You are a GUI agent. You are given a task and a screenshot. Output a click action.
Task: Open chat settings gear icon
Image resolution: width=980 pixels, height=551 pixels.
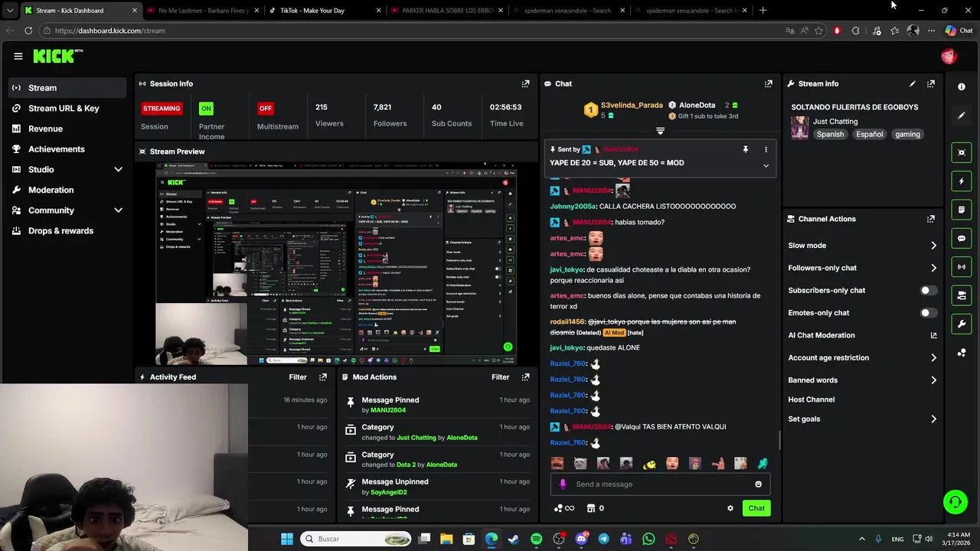pyautogui.click(x=730, y=508)
